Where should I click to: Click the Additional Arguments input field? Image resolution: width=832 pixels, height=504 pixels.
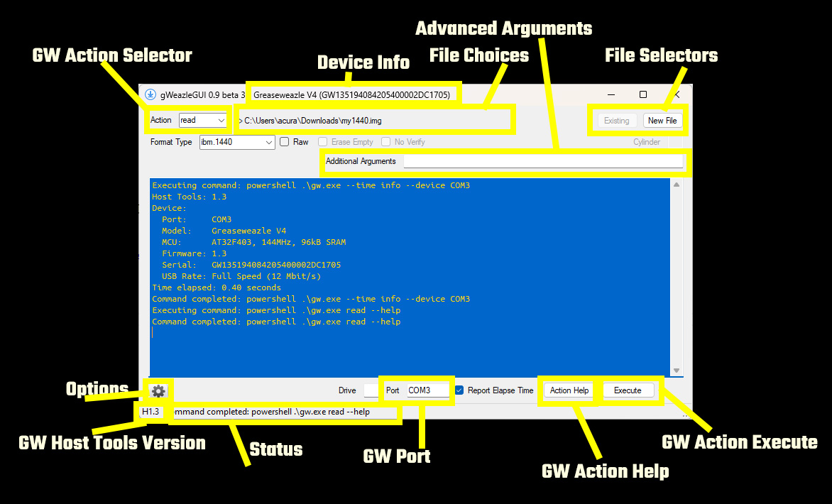[545, 161]
